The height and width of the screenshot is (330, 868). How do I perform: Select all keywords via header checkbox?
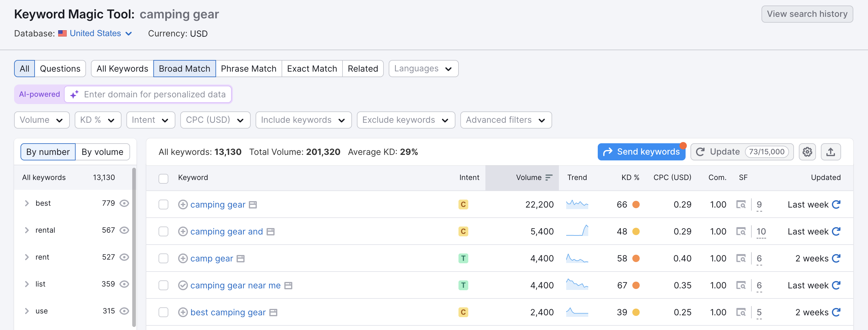click(163, 178)
